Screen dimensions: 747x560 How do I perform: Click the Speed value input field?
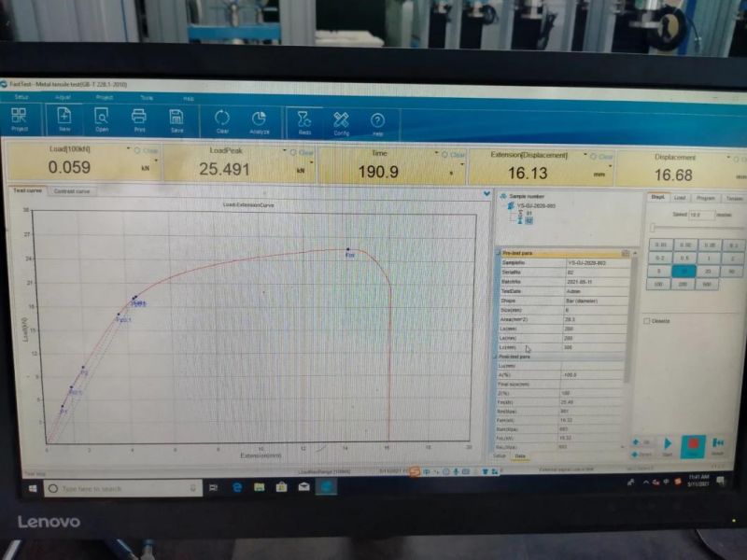tap(701, 215)
